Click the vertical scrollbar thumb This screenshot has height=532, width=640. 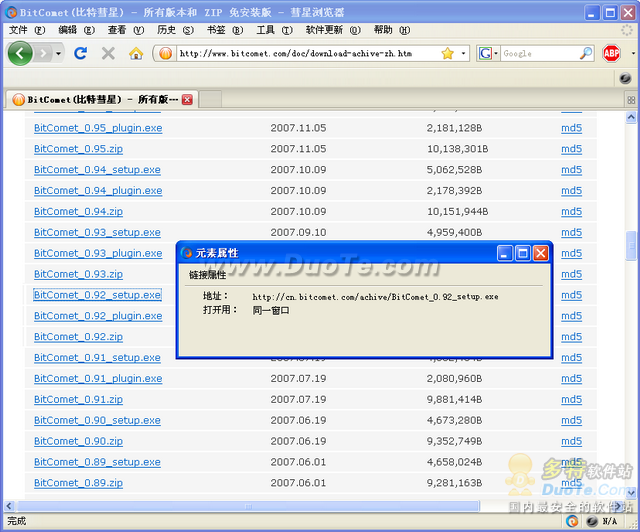coord(631,245)
